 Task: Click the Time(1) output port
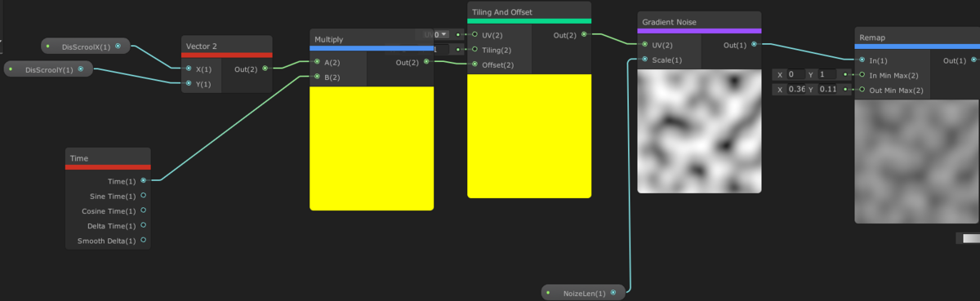144,181
